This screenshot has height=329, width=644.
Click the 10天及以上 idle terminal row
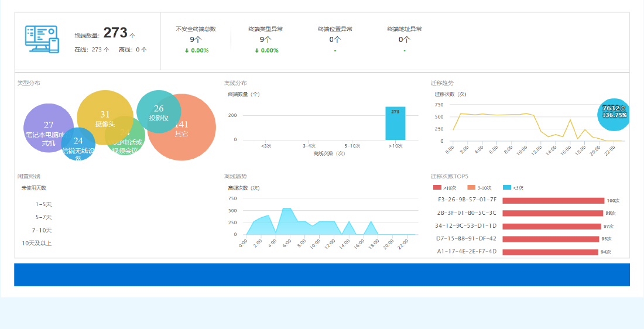[x=37, y=243]
